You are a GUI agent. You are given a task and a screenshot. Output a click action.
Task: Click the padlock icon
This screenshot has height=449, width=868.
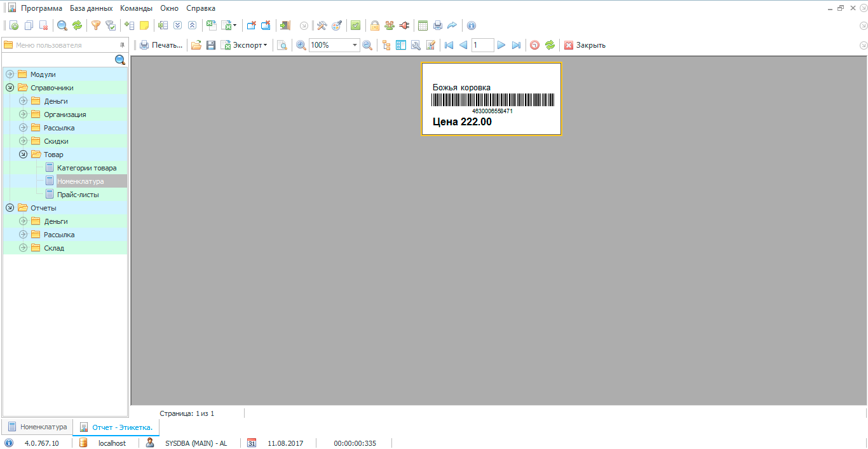[x=375, y=25]
